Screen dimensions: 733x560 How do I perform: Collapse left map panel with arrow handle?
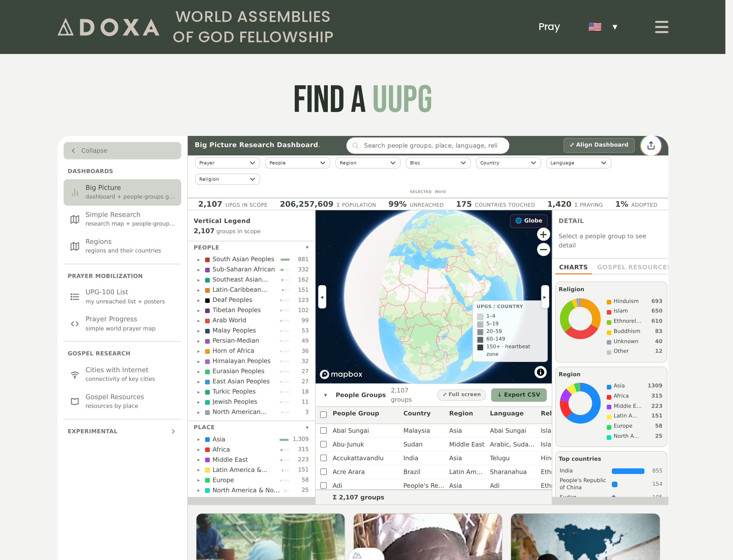[322, 297]
